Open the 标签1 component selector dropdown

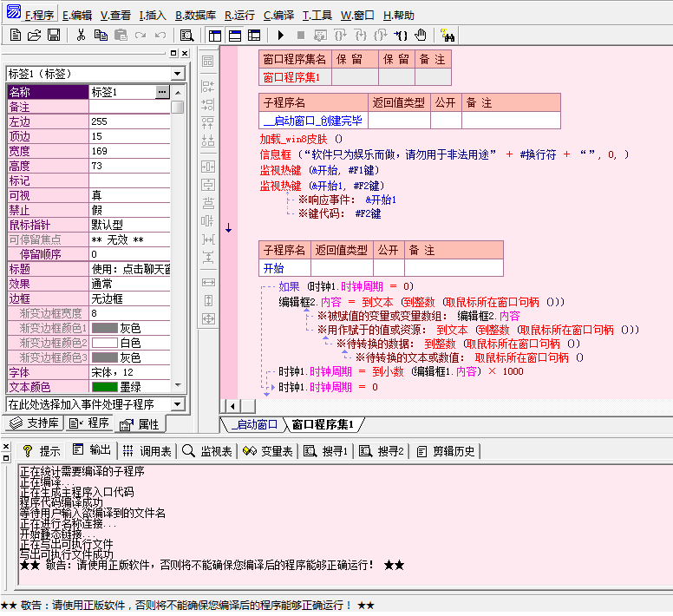coord(177,74)
